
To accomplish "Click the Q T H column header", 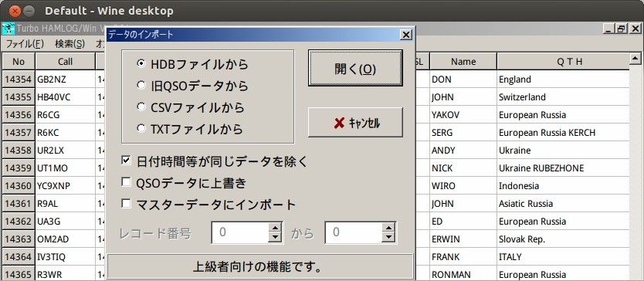I will coord(563,62).
